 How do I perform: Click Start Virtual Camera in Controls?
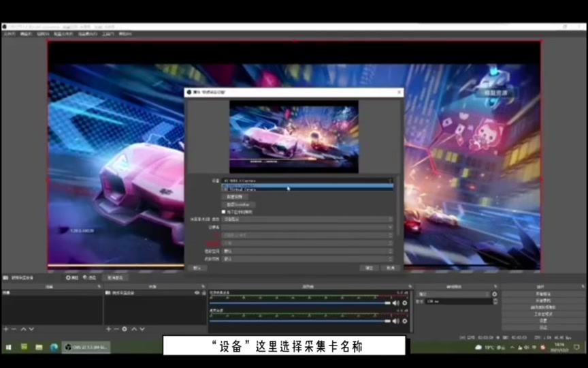click(x=543, y=307)
